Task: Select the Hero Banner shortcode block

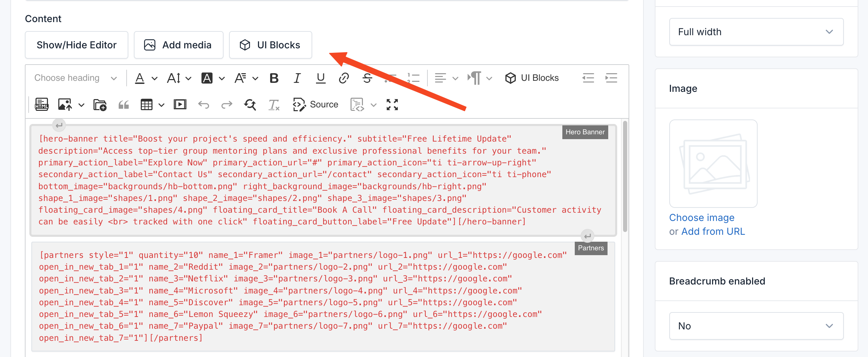Action: pos(323,180)
